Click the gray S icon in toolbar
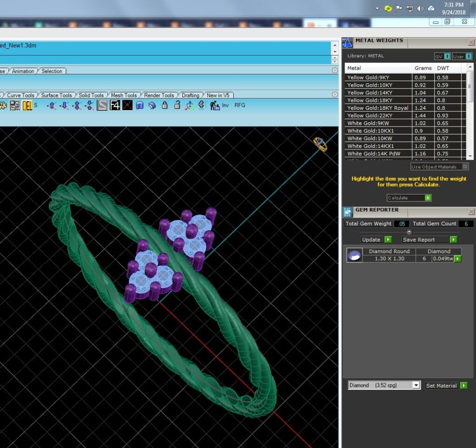This screenshot has height=448, width=476. (x=102, y=106)
